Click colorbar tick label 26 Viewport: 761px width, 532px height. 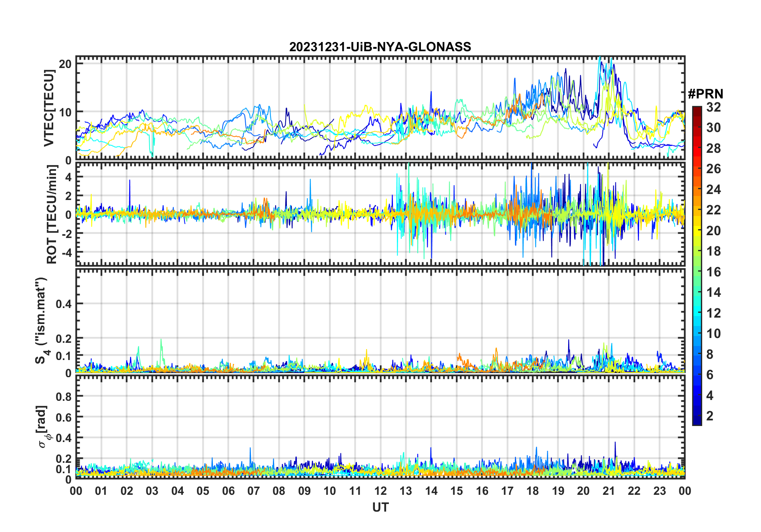click(x=713, y=169)
